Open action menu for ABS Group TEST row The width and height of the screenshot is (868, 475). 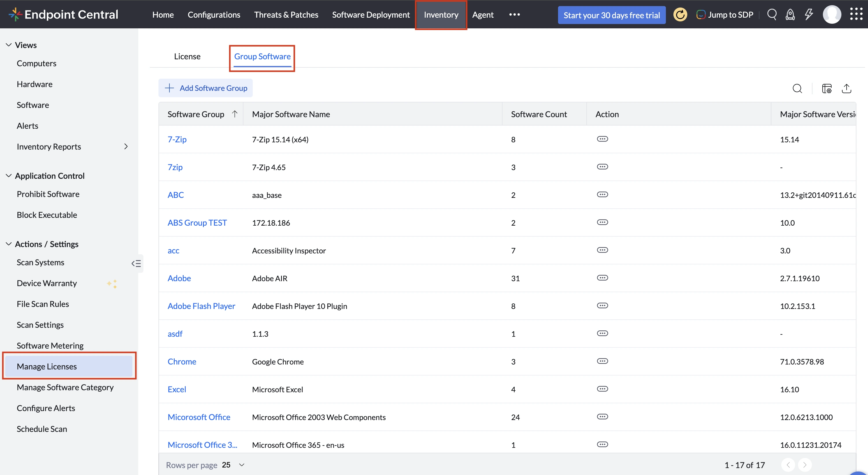(602, 222)
